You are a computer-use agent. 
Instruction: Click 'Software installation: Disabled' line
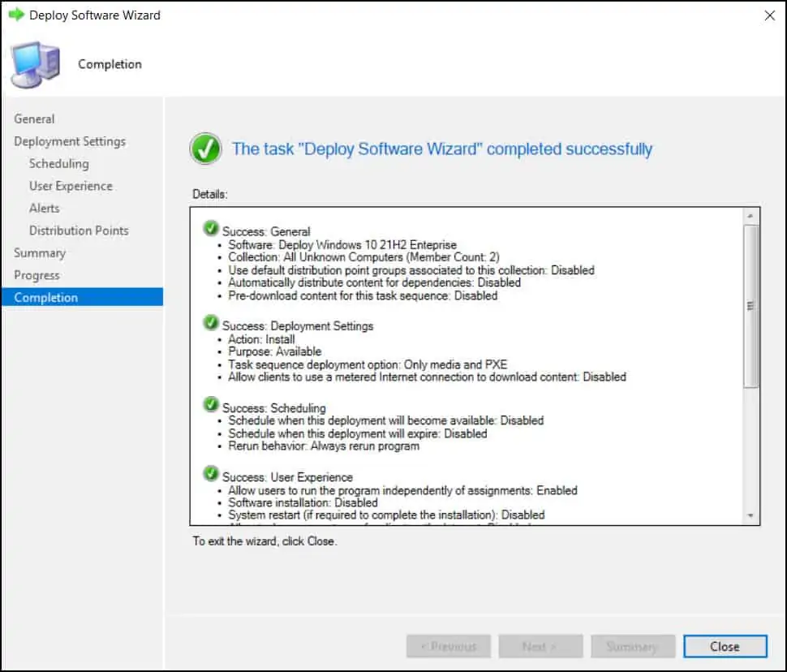point(303,502)
